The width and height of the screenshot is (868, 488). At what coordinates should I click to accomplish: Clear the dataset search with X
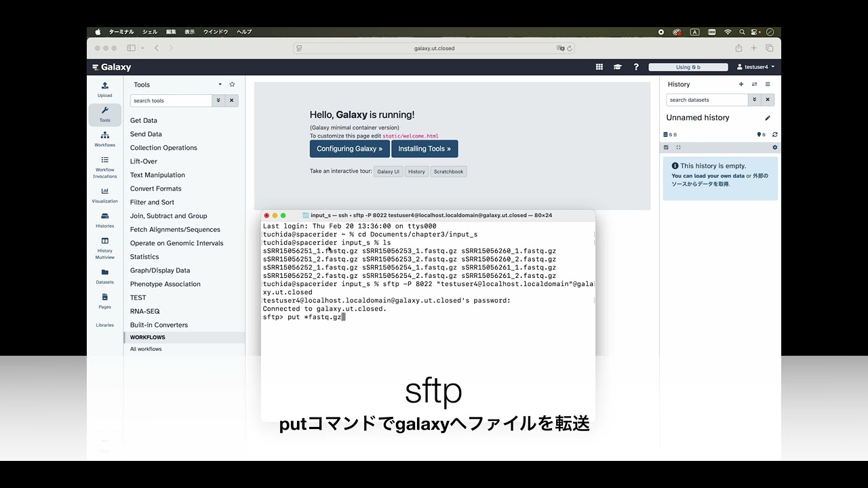pos(768,100)
